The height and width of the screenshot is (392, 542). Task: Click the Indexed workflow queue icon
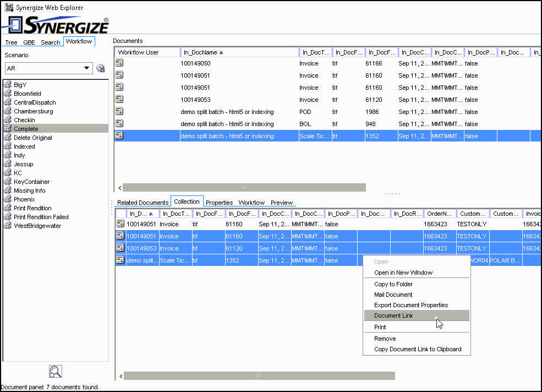point(8,146)
